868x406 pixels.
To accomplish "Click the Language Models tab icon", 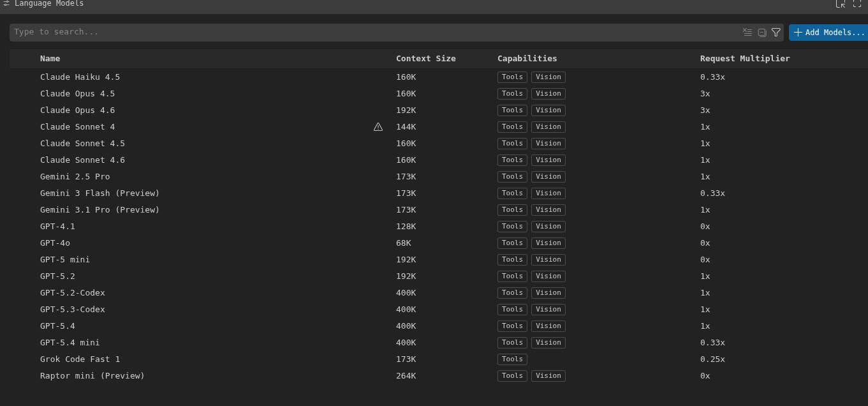I will [6, 4].
